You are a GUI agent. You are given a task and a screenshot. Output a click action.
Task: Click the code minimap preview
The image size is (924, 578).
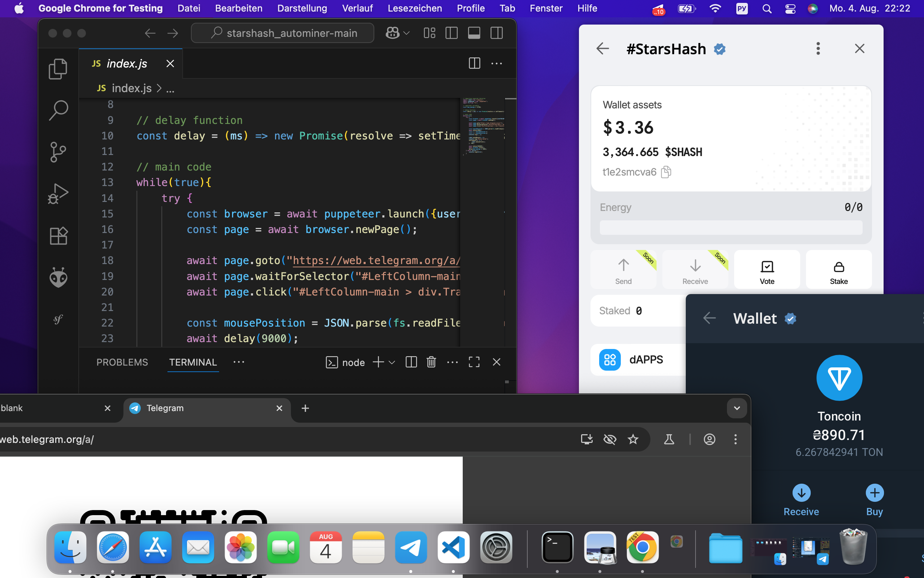(x=483, y=126)
